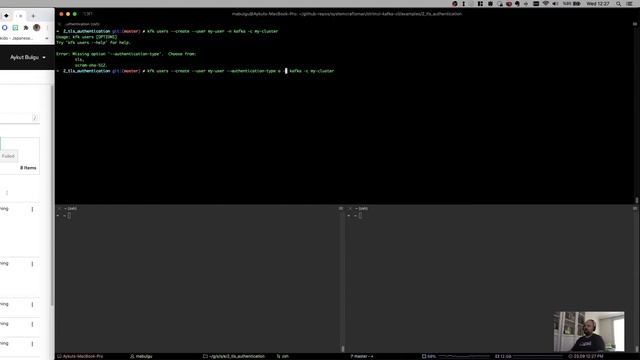Click the 'Error: Missing option' line in terminal
Viewport: 640px width, 360px height.
click(x=126, y=54)
